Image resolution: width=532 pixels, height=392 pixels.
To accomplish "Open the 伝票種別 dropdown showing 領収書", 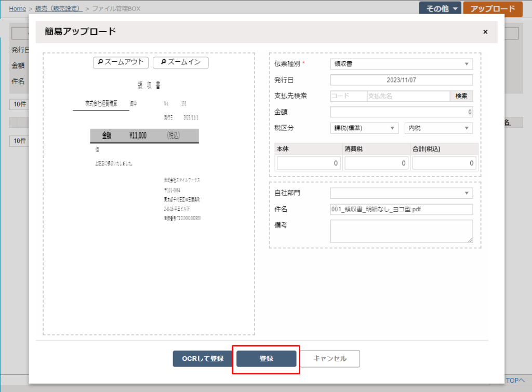I will [x=402, y=64].
